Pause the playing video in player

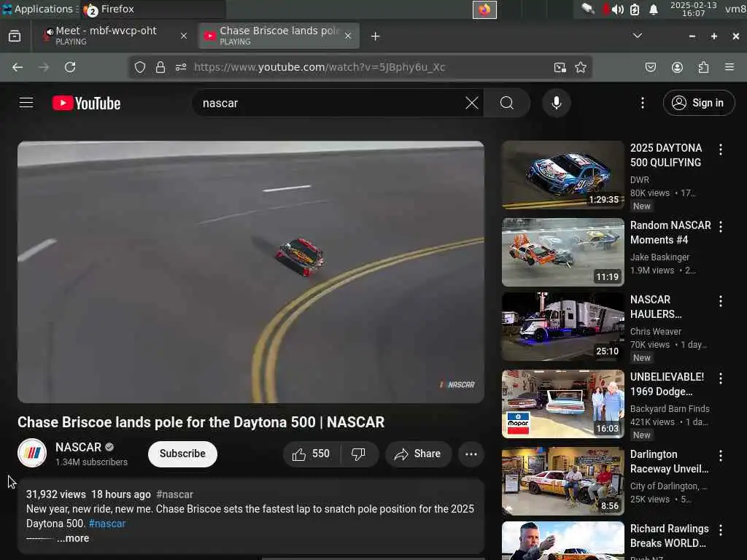coord(251,272)
